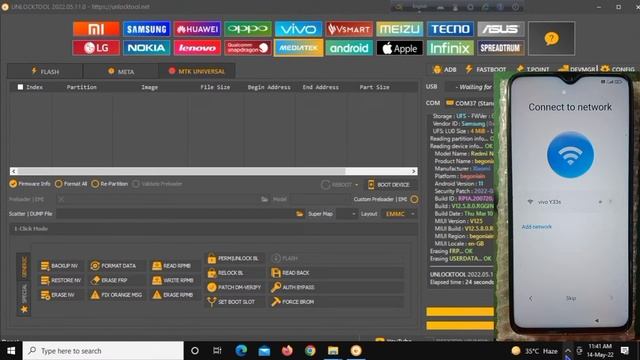This screenshot has height=360, width=640.
Task: Open the T.POINT tab
Action: tap(533, 69)
